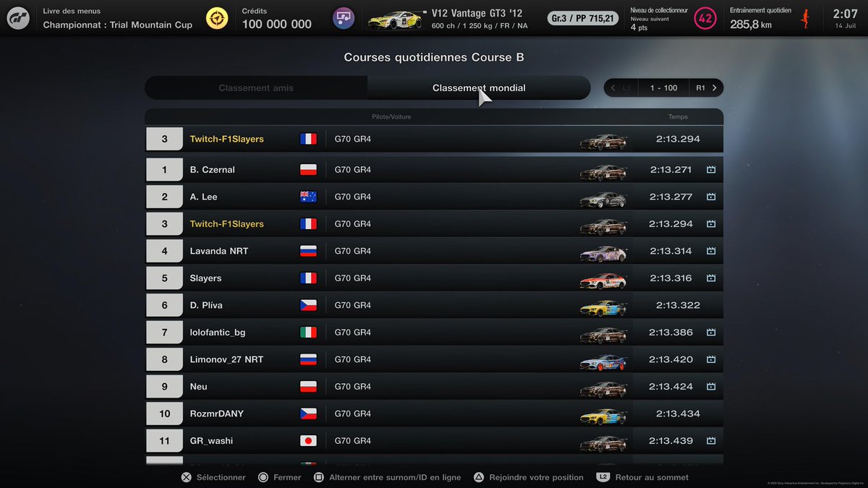The image size is (868, 488).
Task: Click rank number 7 cell
Action: (x=164, y=333)
